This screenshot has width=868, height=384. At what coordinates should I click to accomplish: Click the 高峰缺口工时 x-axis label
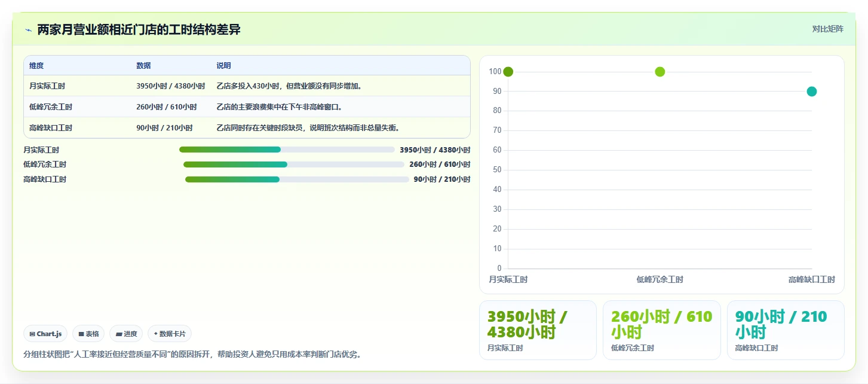coord(812,279)
